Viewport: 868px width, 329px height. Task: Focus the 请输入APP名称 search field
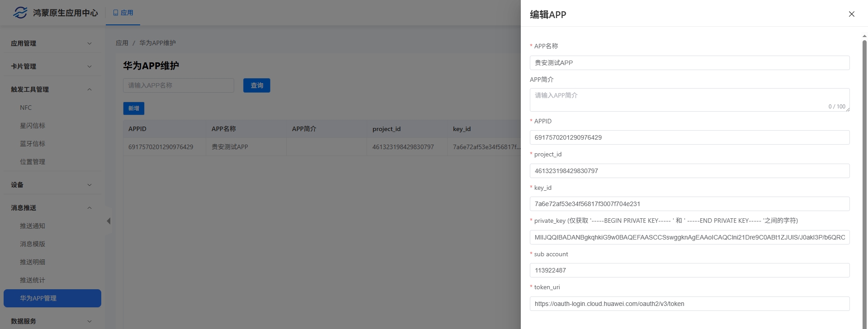coord(179,85)
